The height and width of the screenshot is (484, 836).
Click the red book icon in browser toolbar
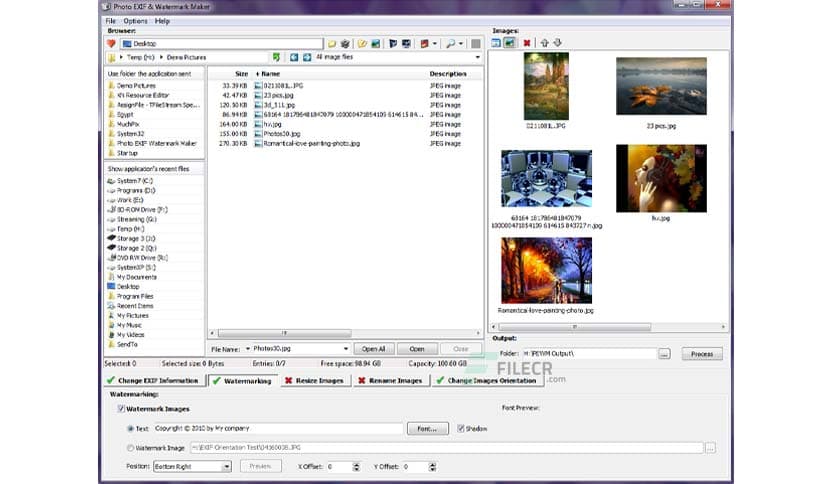tap(424, 44)
